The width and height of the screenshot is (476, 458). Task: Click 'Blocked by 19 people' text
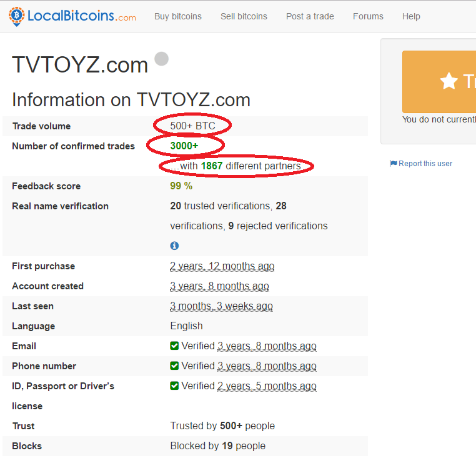(217, 446)
